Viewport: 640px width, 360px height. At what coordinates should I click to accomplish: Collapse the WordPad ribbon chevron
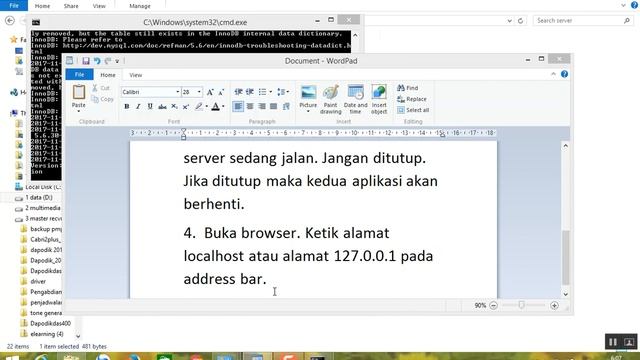coord(553,74)
